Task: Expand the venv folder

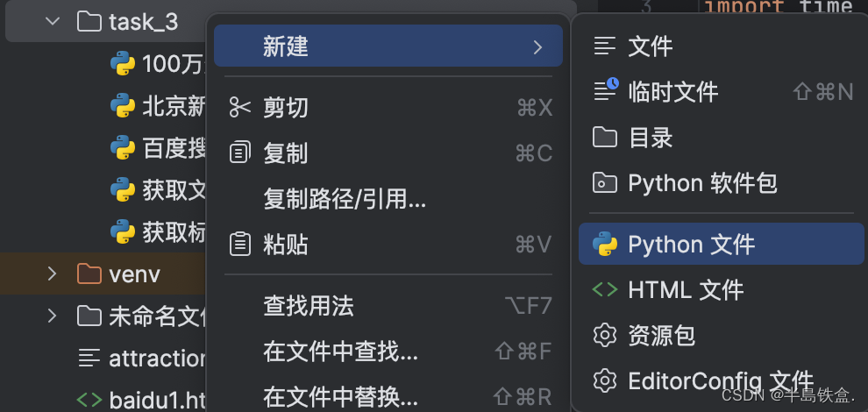Action: click(52, 273)
